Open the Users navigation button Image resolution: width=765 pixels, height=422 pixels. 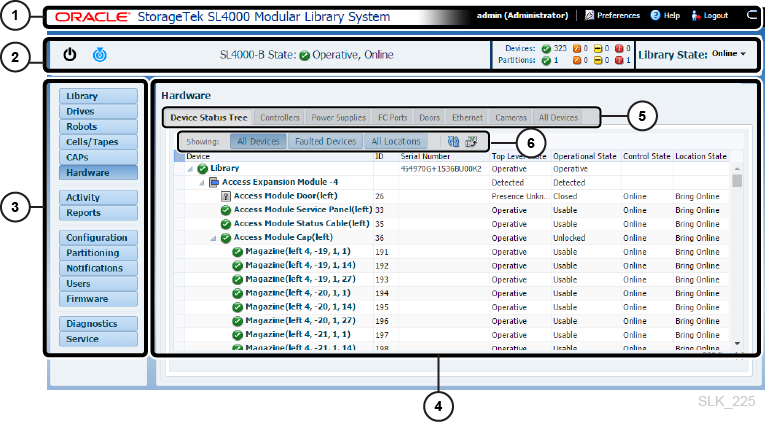(x=98, y=283)
